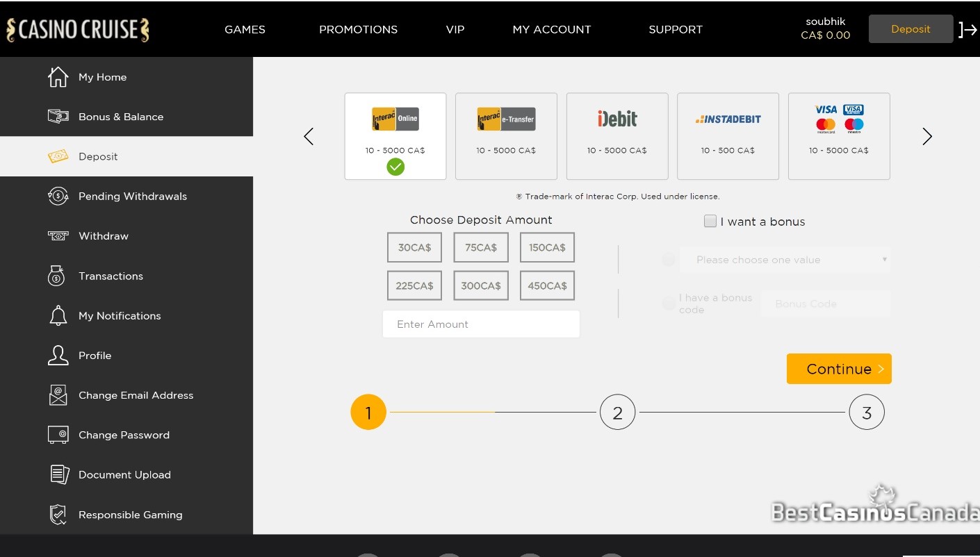Open the Deposit sidebar item
980x557 pixels.
pyautogui.click(x=126, y=156)
